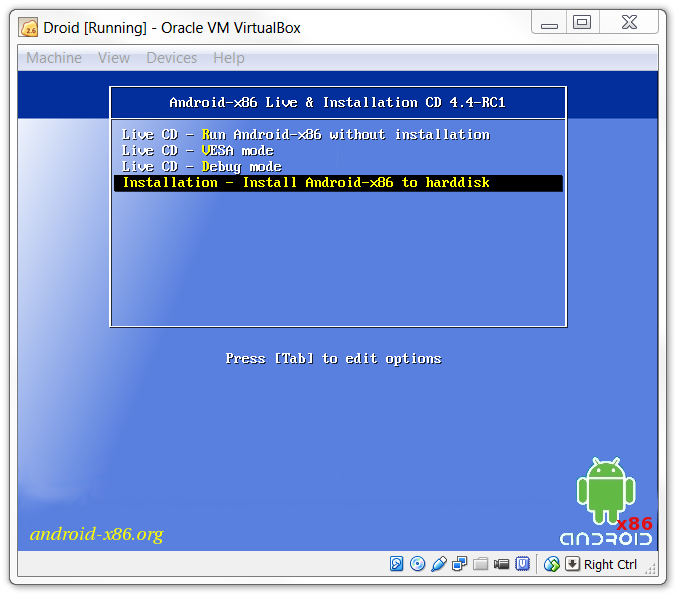Click the Right Ctrl host key label

[x=610, y=564]
